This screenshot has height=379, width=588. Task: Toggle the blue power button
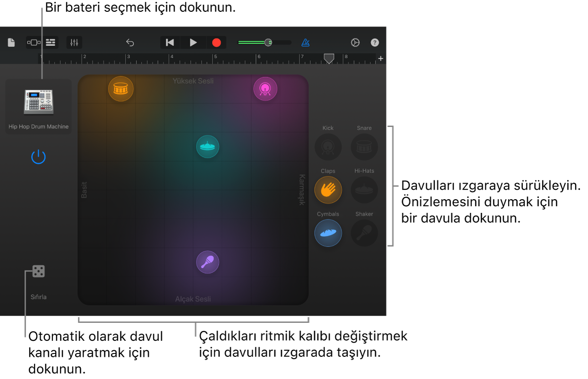(38, 156)
